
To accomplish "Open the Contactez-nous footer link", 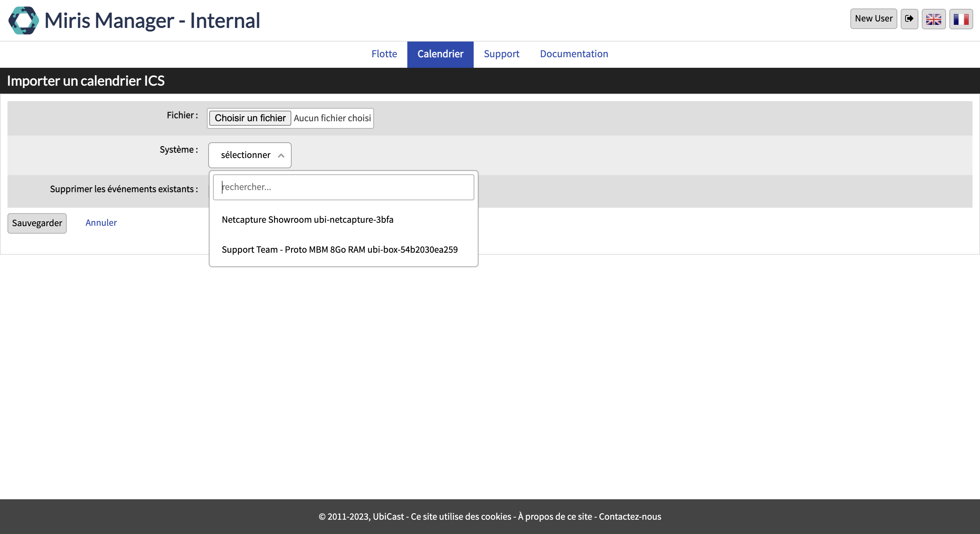I will (630, 517).
